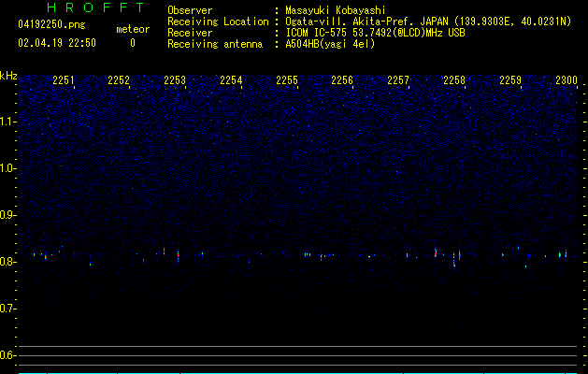The image size is (588, 374).
Task: Click observer name Masayuki Kobayashi
Action: 336,10
